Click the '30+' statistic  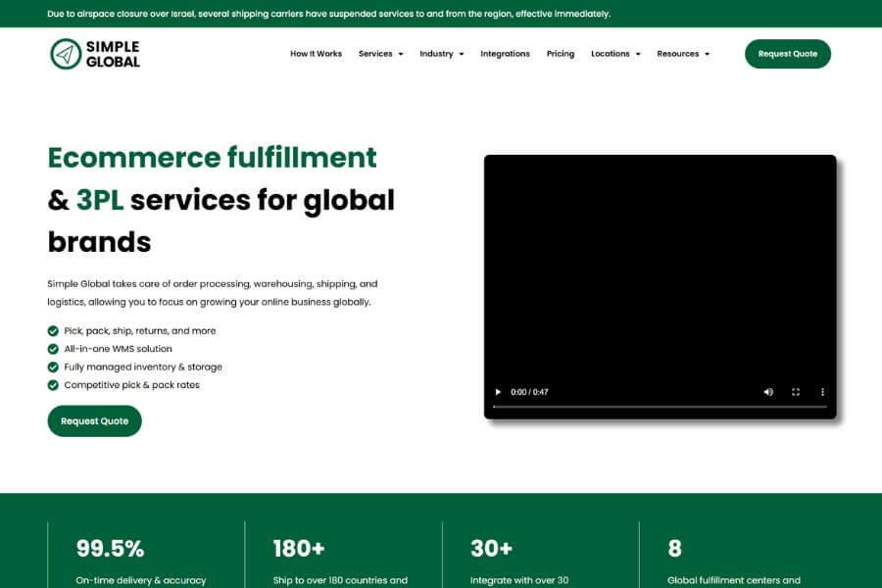491,549
